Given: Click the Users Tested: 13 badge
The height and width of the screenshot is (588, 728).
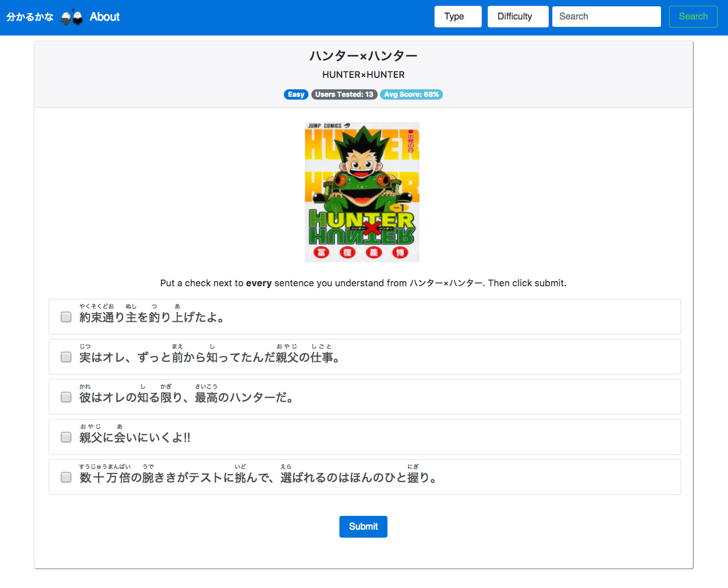Looking at the screenshot, I should (x=344, y=94).
